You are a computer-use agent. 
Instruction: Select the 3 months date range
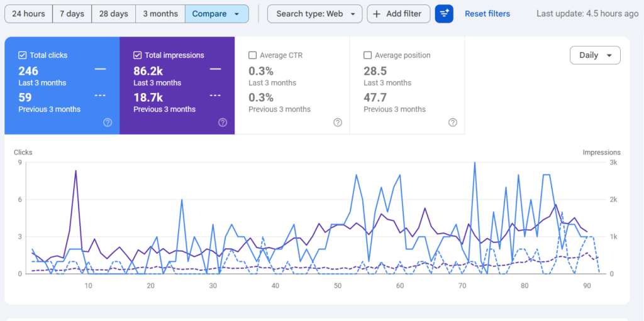160,14
